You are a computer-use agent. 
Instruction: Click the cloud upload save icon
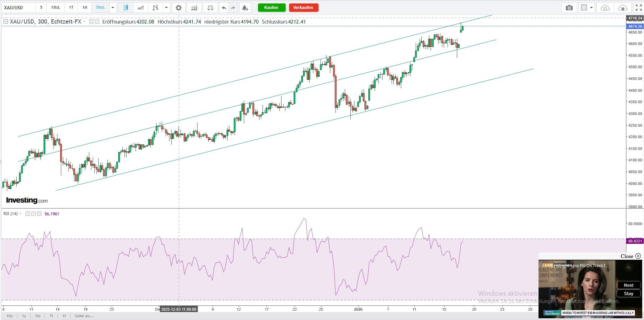tap(623, 8)
